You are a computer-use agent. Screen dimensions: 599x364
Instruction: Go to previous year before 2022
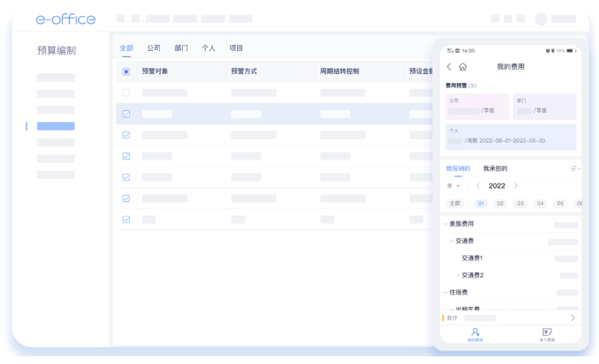tap(478, 186)
